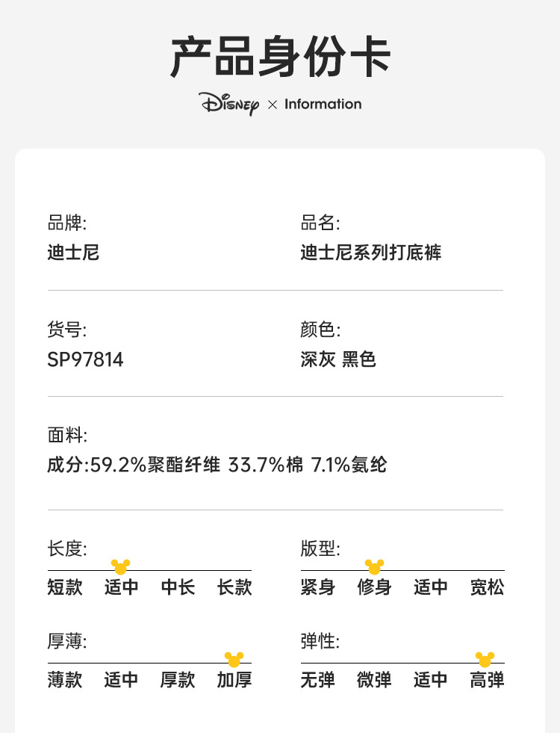Choose 紧身 fit option
This screenshot has width=560, height=733.
(318, 587)
